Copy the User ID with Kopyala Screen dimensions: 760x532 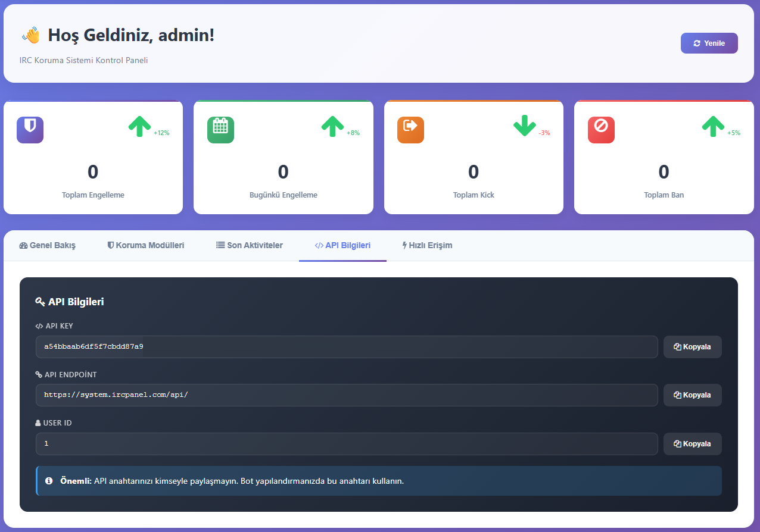[x=692, y=444]
